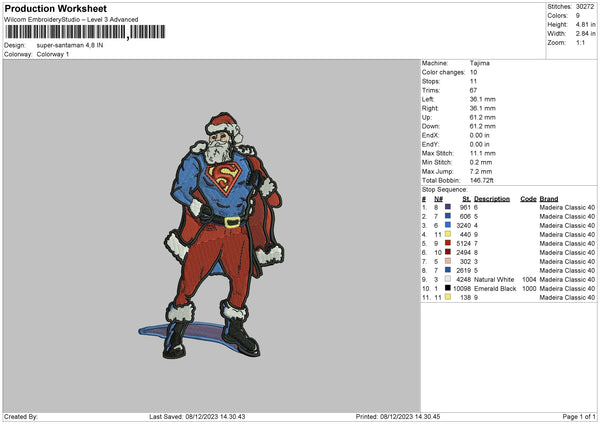Click the max stitch value "11.1 mm"
Image resolution: width=600 pixels, height=424 pixels.
pyautogui.click(x=483, y=153)
